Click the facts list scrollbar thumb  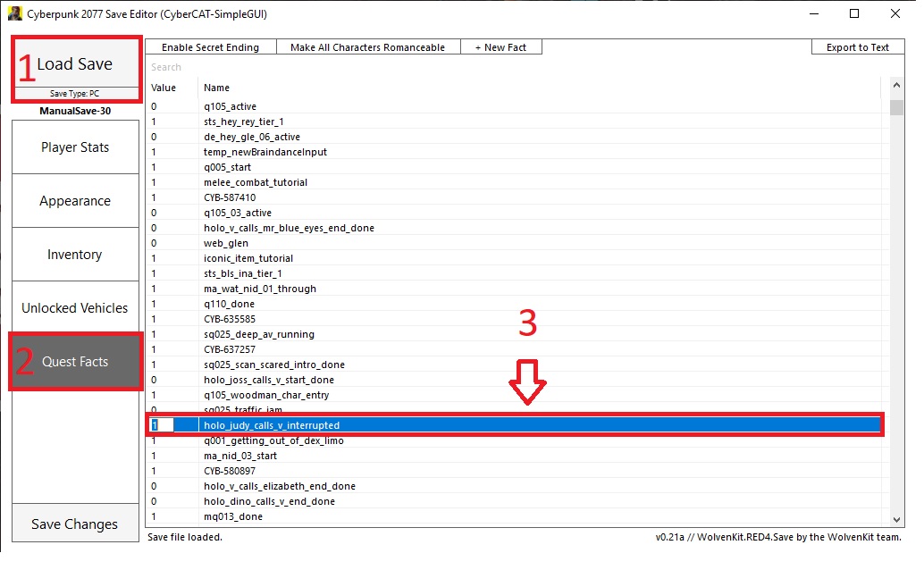(x=896, y=108)
